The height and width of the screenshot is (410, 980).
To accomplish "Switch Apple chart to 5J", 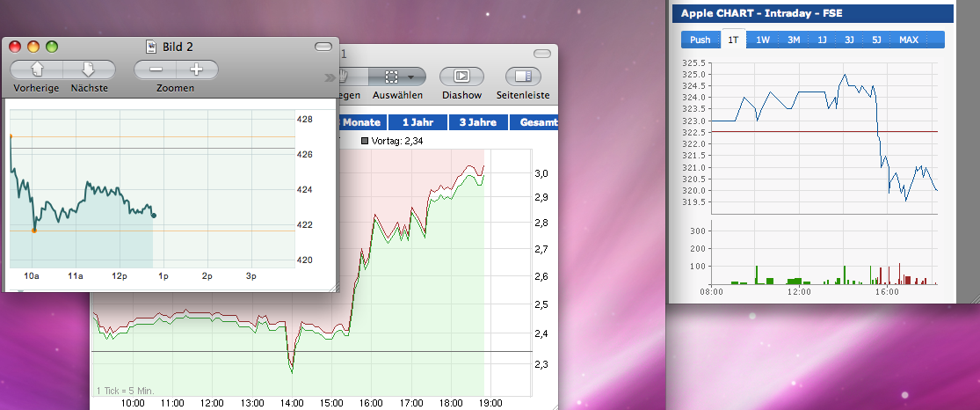I will pyautogui.click(x=876, y=40).
